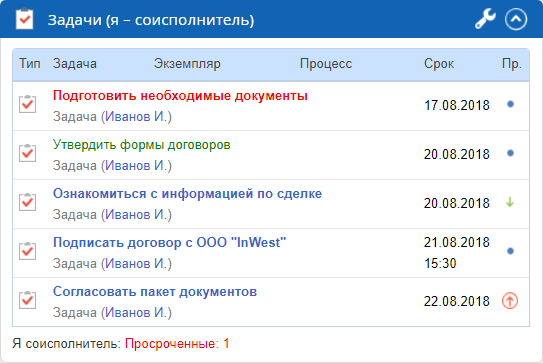Screen dimensions: 543x363
Task: Open task Утвердить формы договоров
Action: (x=142, y=145)
